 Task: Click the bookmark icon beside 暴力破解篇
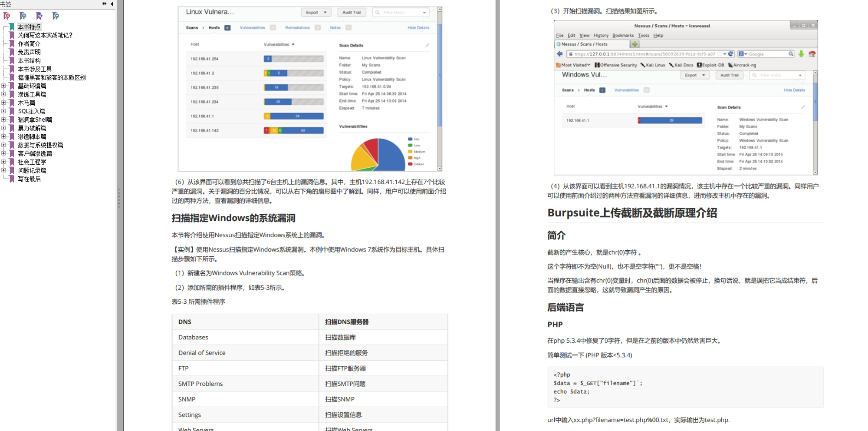[x=12, y=128]
